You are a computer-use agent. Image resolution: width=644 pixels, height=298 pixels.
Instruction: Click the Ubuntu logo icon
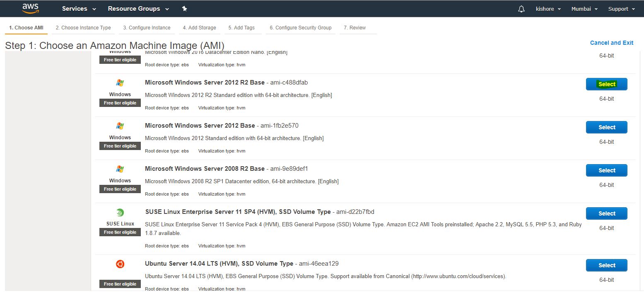[120, 264]
